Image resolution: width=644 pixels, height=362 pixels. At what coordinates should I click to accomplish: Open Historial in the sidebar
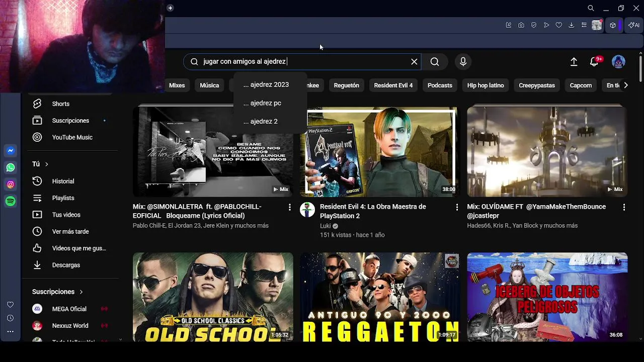point(70,181)
